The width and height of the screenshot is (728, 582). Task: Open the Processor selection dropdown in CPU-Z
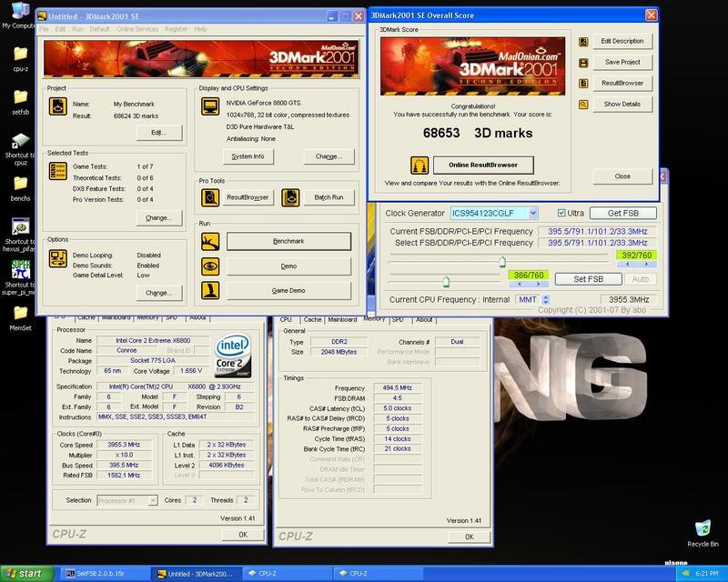click(x=153, y=500)
